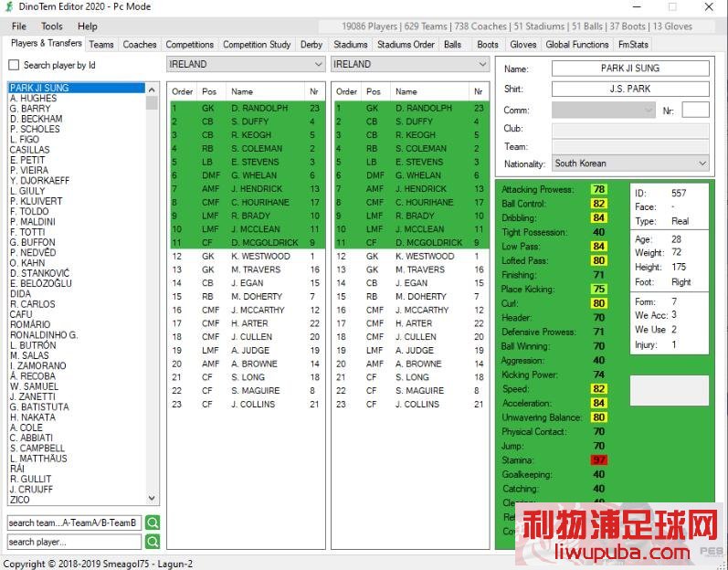Screen dimensions: 728x570
Task: Click the search player text field
Action: coord(74,542)
